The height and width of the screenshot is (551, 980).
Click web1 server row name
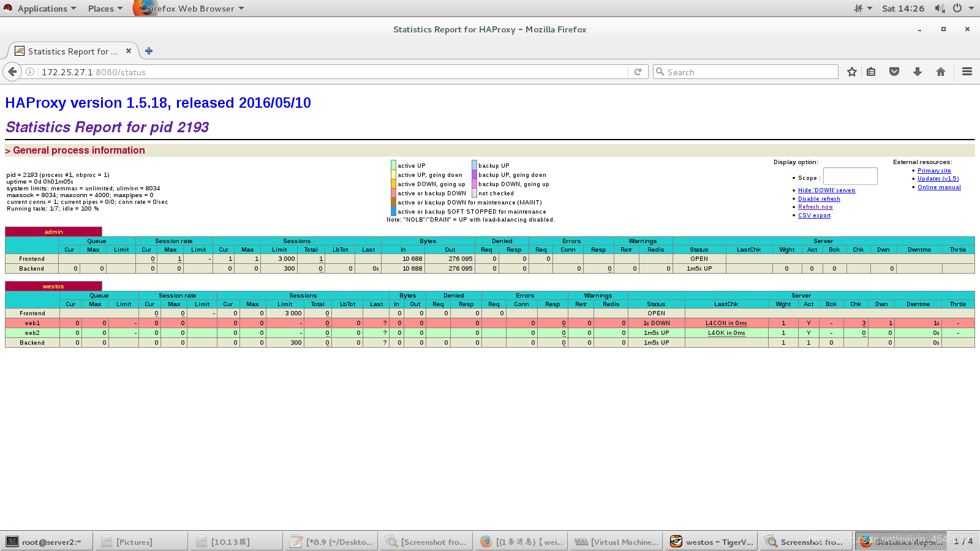(x=32, y=323)
